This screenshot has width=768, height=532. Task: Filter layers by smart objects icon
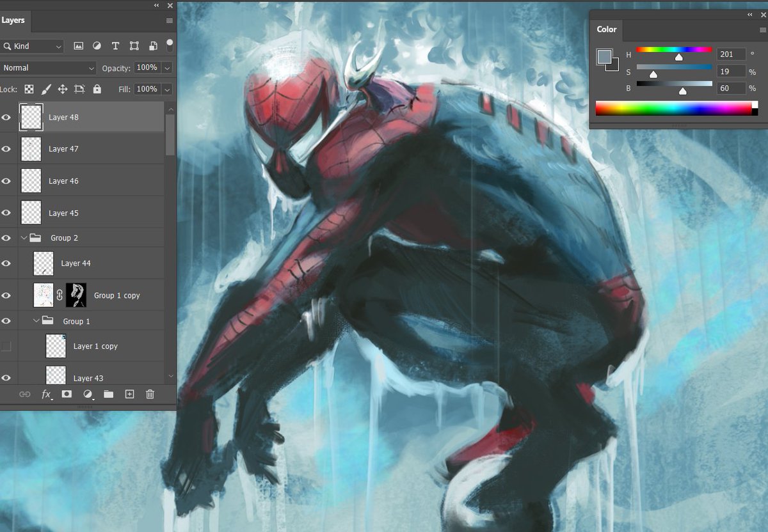point(153,46)
